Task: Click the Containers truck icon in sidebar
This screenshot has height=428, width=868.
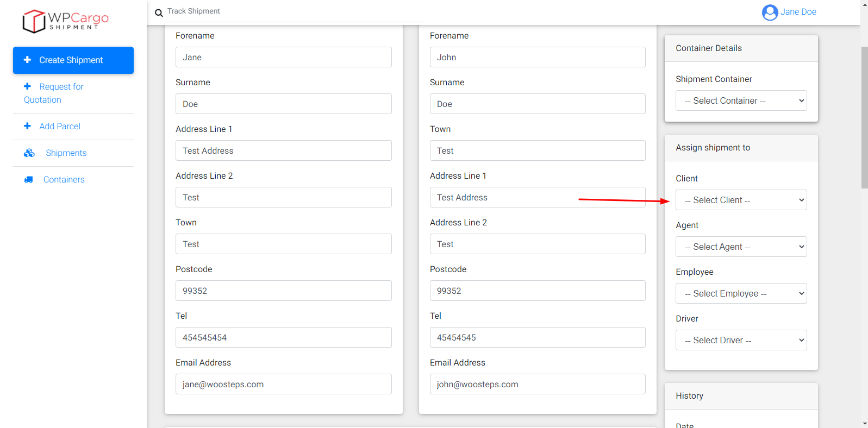Action: point(28,180)
